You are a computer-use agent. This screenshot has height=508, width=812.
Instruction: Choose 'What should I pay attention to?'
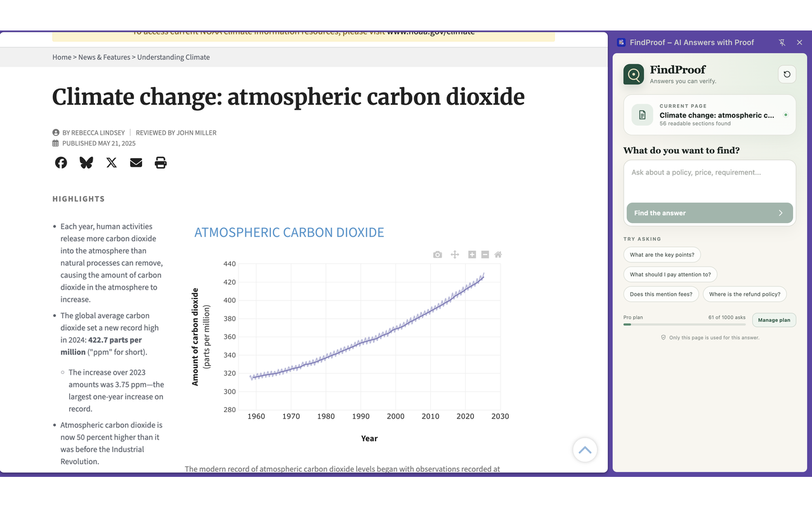tap(671, 275)
